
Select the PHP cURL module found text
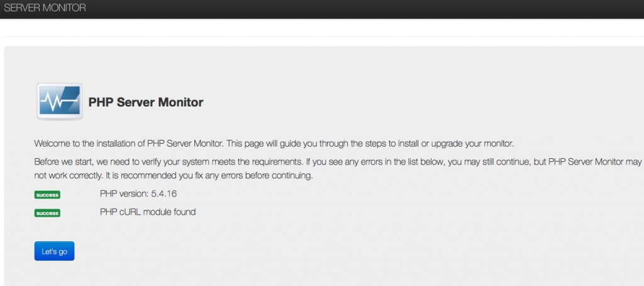click(147, 212)
